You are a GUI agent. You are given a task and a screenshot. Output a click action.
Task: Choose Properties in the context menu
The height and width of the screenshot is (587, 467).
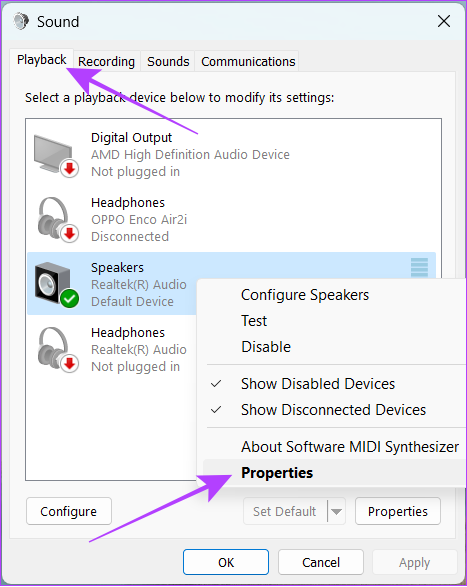(277, 473)
